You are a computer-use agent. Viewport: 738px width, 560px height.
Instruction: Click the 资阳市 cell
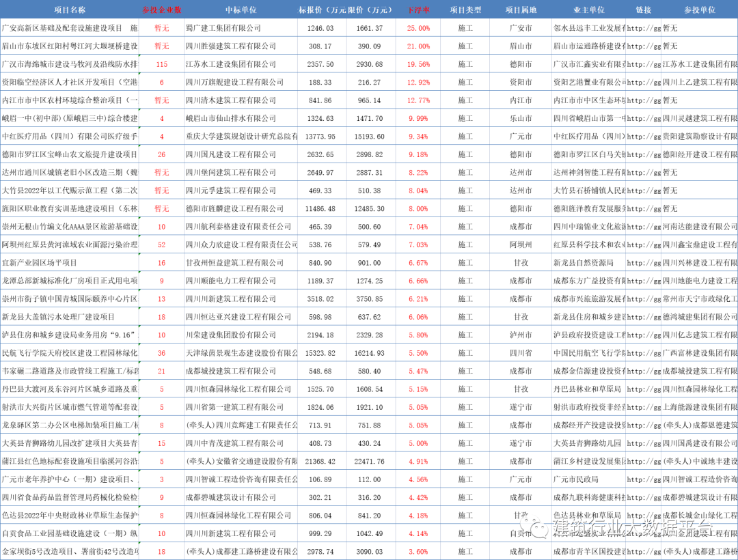tap(521, 82)
